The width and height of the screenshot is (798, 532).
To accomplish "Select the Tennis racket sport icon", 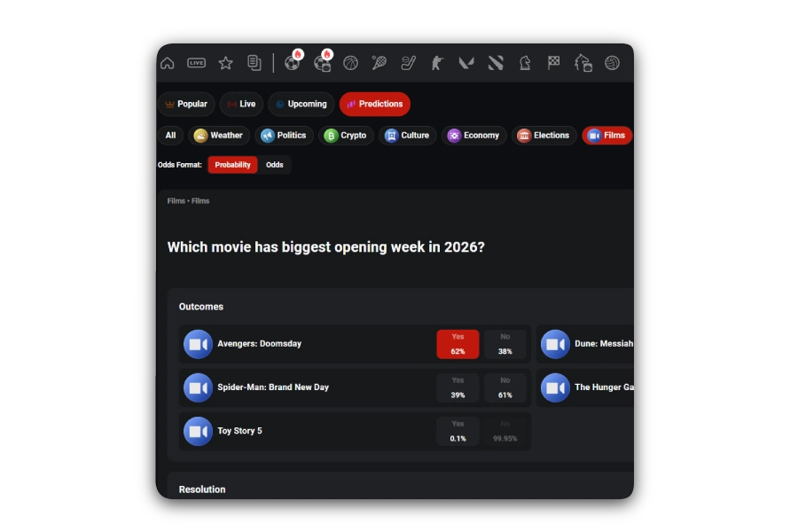I will point(379,63).
